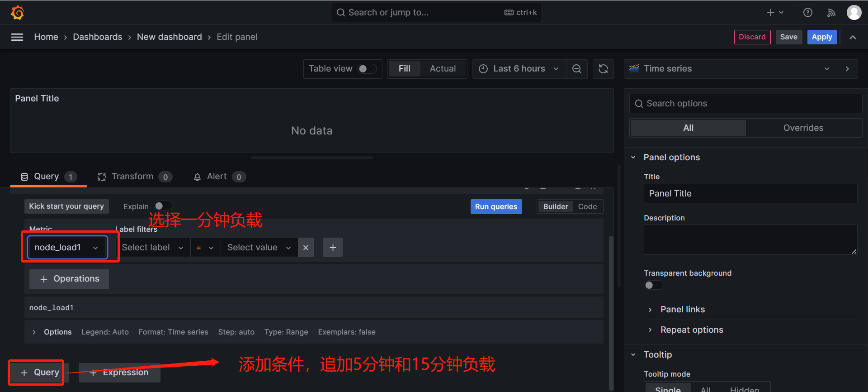Expand the Panel links section

click(682, 310)
